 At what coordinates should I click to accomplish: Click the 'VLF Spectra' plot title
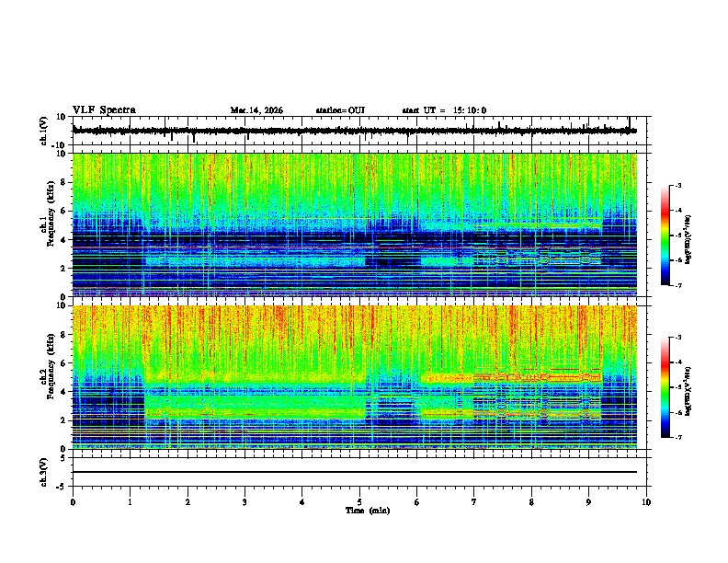(104, 110)
